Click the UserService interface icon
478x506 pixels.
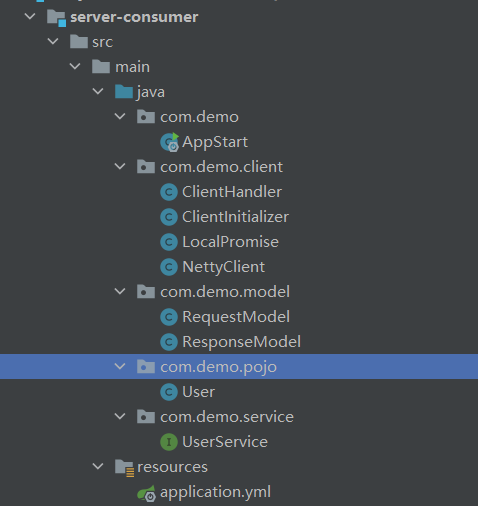(x=169, y=442)
